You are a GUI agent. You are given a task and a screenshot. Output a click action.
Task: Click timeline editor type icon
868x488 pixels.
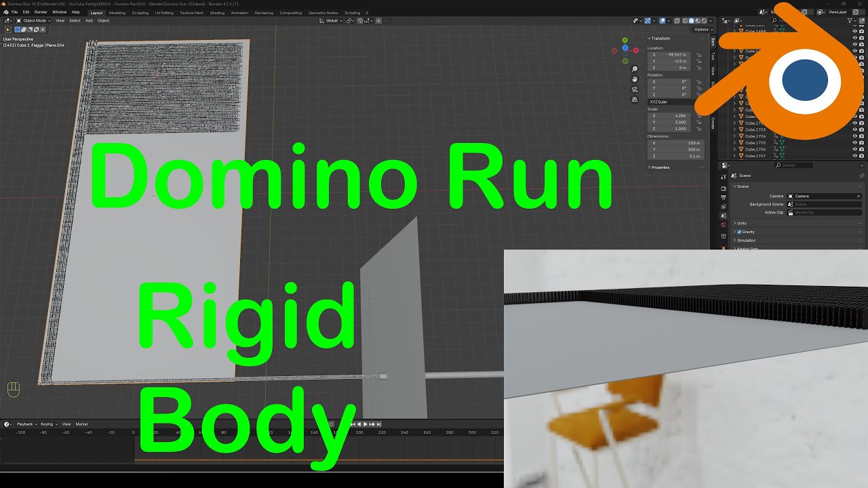tap(8, 424)
